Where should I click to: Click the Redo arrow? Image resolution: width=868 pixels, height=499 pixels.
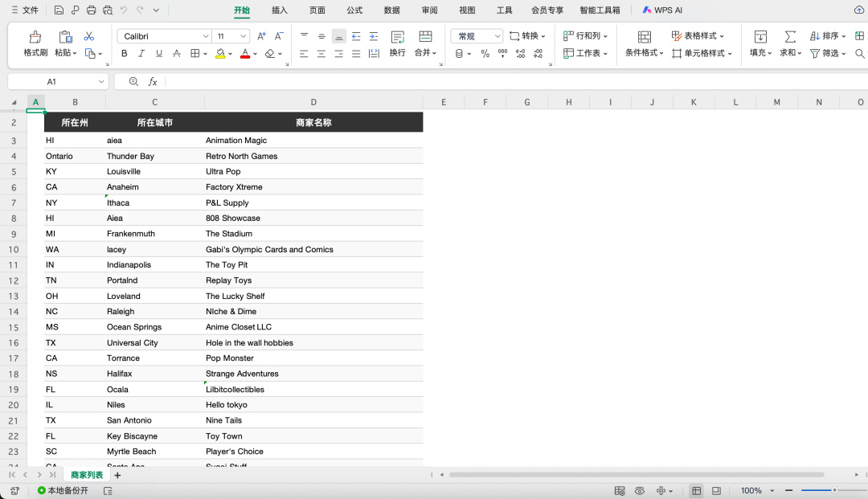click(140, 10)
